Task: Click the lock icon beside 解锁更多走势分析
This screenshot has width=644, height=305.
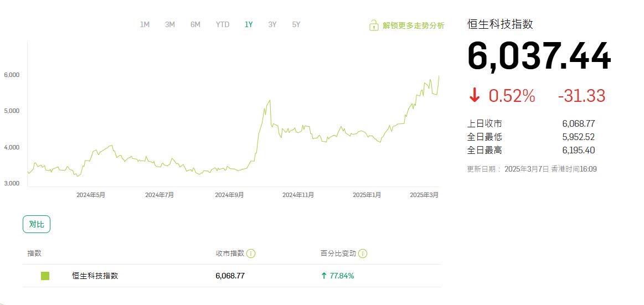Action: (374, 25)
